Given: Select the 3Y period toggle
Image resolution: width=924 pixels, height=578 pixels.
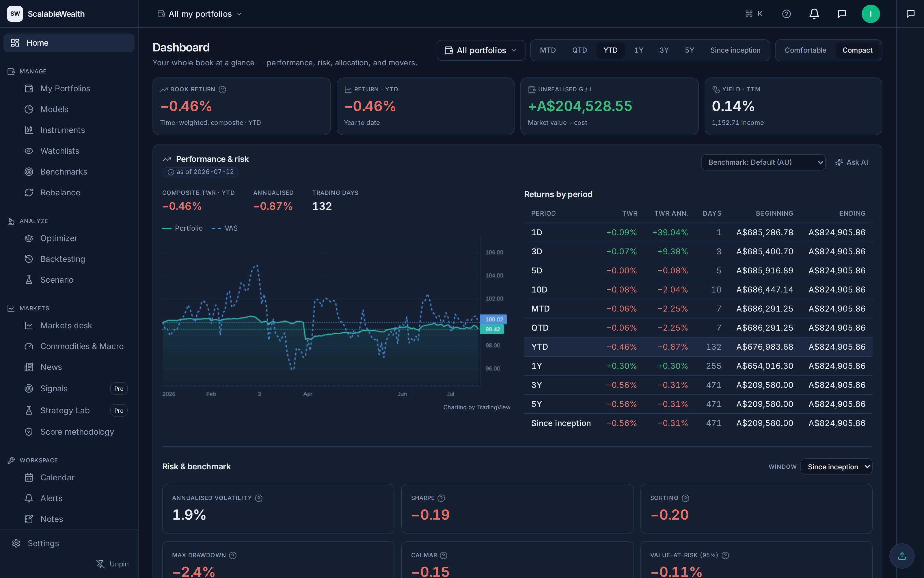Looking at the screenshot, I should (x=664, y=50).
